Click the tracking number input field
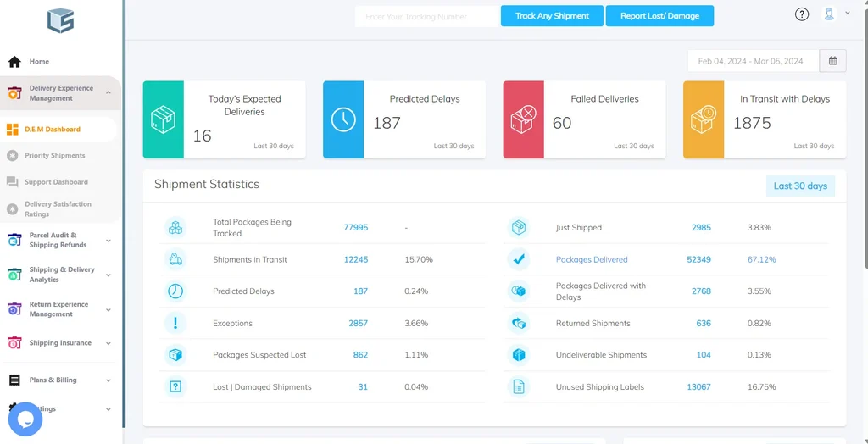Screen dimensions: 868x444 point(427,17)
